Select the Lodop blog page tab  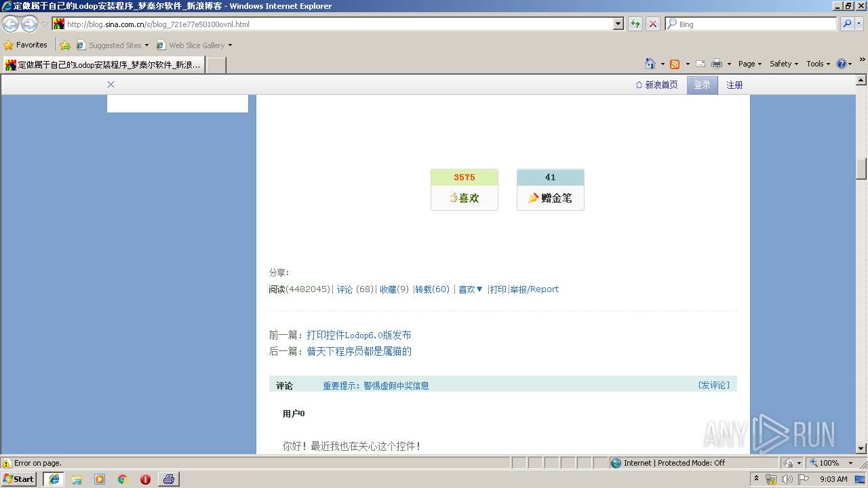click(x=103, y=65)
